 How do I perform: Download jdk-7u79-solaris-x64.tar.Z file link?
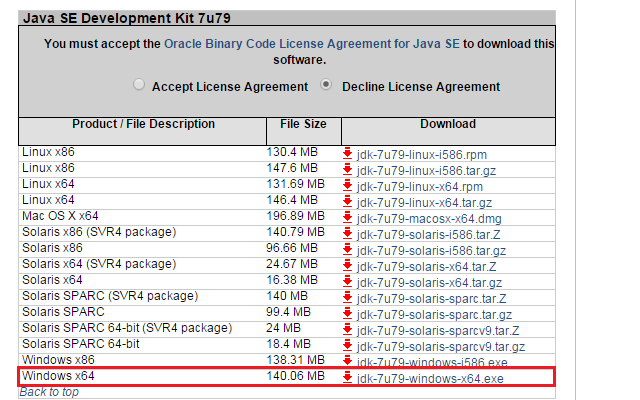[427, 267]
